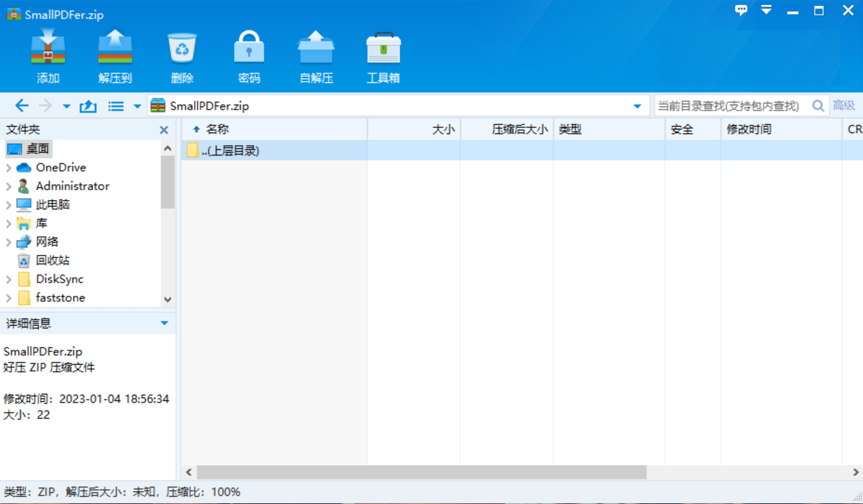Image resolution: width=863 pixels, height=504 pixels.
Task: Click folder tree scroll-up arrow
Action: (x=168, y=148)
